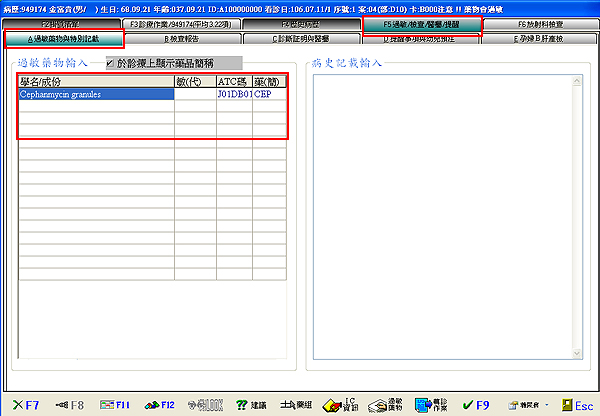600x416 pixels.
Task: Open the C 診斷證明與醫囑 sub-tab
Action: [x=303, y=39]
